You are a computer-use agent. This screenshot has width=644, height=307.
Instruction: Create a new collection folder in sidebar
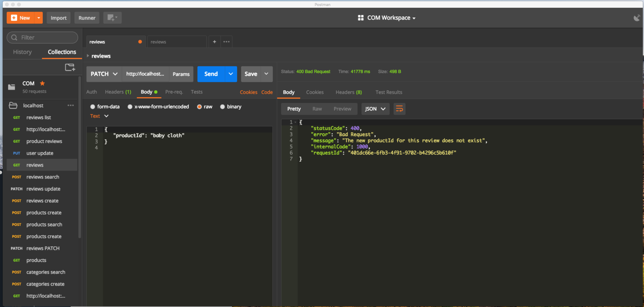[70, 67]
